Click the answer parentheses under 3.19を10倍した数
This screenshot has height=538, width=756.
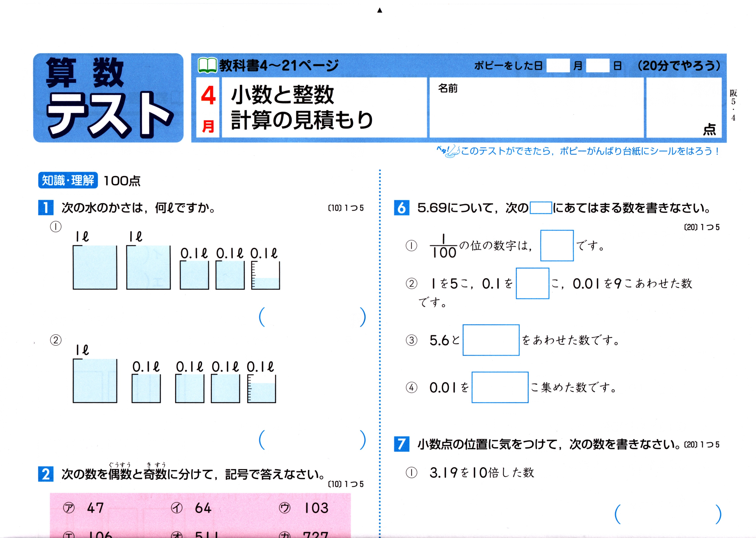[668, 514]
